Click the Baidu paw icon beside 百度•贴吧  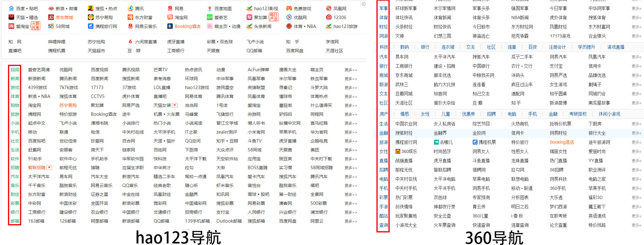tap(11, 9)
